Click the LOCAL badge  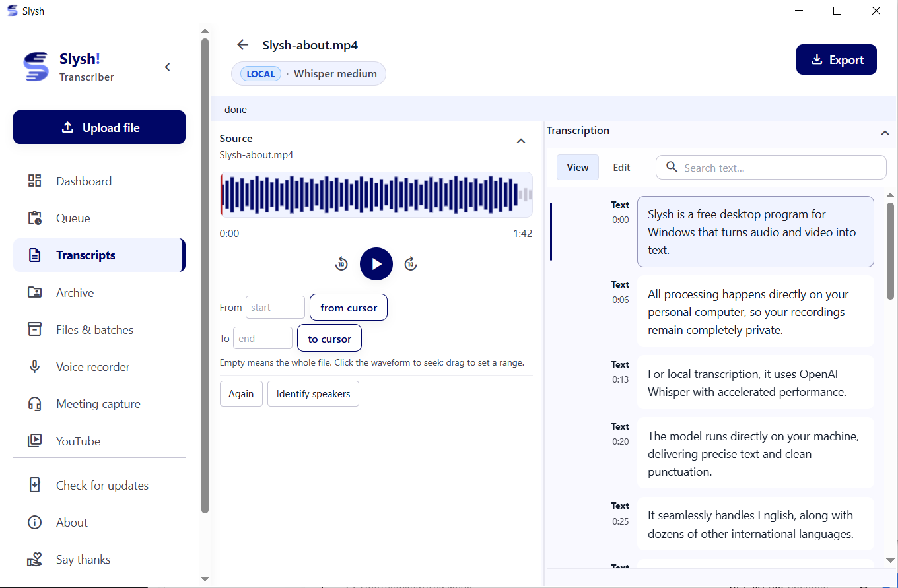261,74
